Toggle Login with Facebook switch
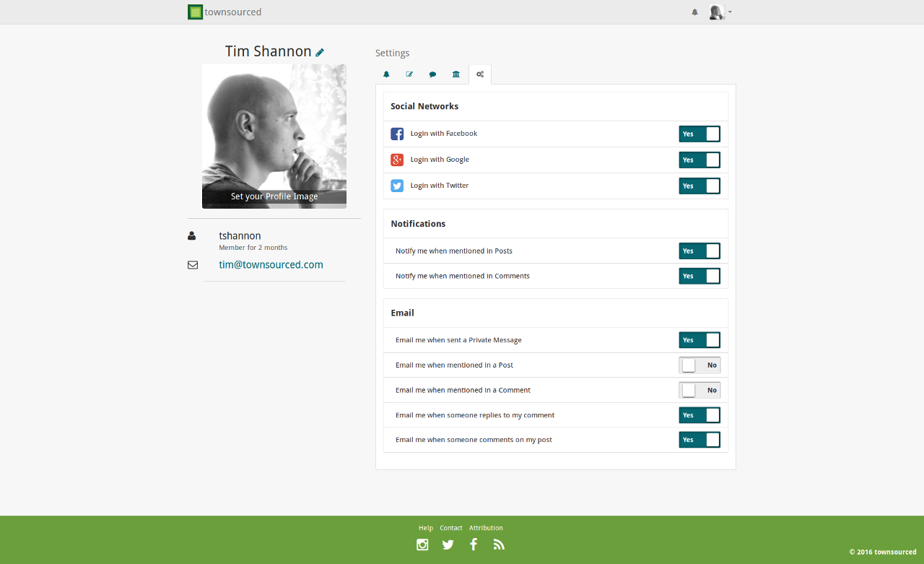 click(x=699, y=134)
